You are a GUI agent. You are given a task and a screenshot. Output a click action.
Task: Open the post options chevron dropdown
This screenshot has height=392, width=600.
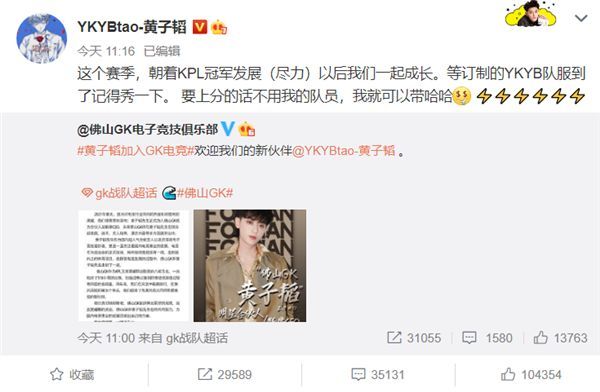(581, 18)
